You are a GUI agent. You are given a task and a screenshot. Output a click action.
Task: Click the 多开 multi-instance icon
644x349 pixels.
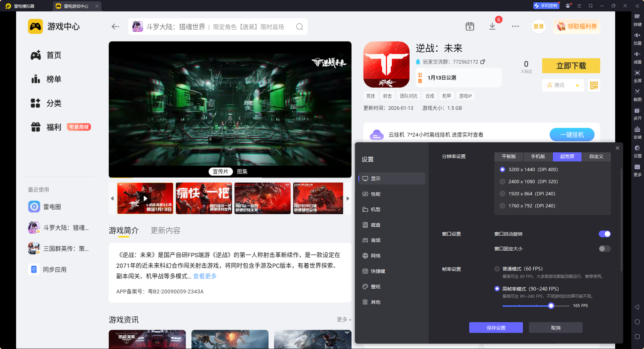[x=637, y=113]
